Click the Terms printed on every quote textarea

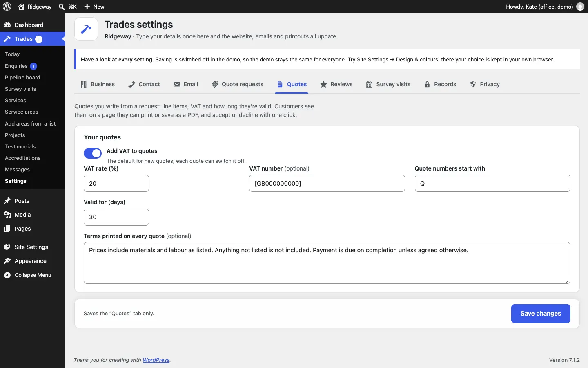point(327,263)
